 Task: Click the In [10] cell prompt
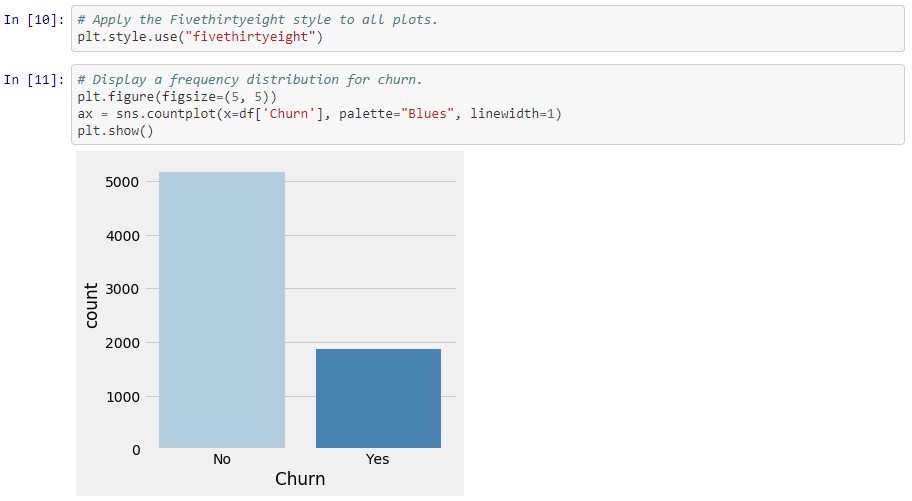point(34,20)
